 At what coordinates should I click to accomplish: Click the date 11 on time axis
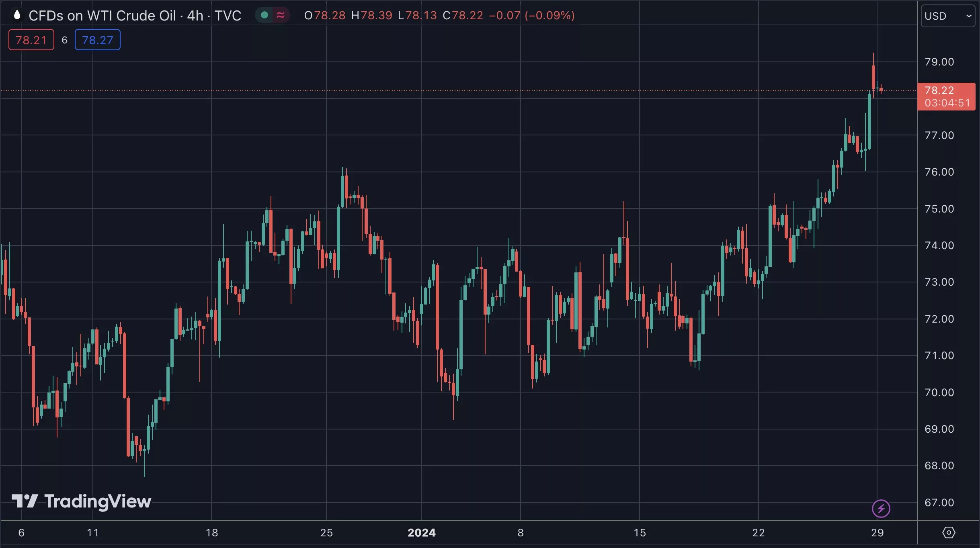[x=93, y=533]
